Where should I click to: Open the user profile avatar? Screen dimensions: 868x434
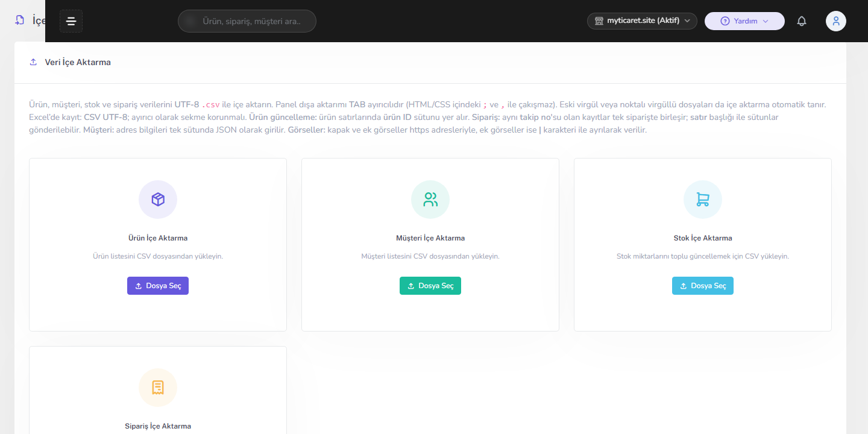tap(836, 21)
